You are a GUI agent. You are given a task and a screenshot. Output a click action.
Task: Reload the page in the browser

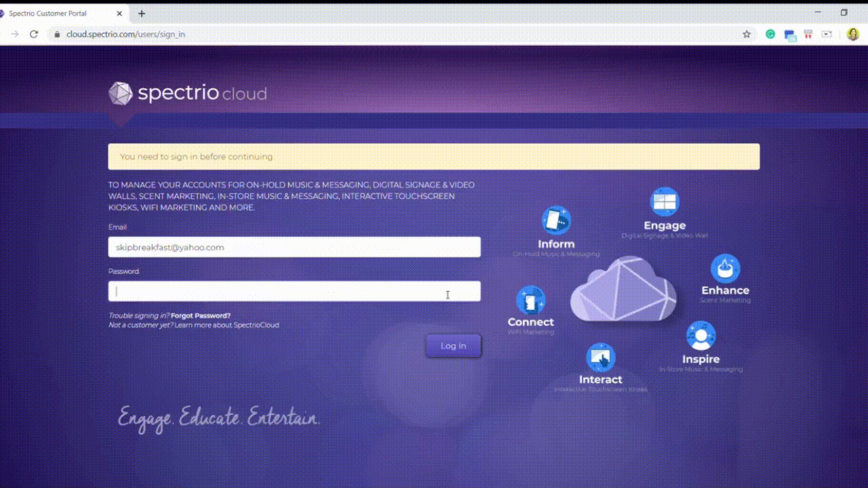(34, 34)
